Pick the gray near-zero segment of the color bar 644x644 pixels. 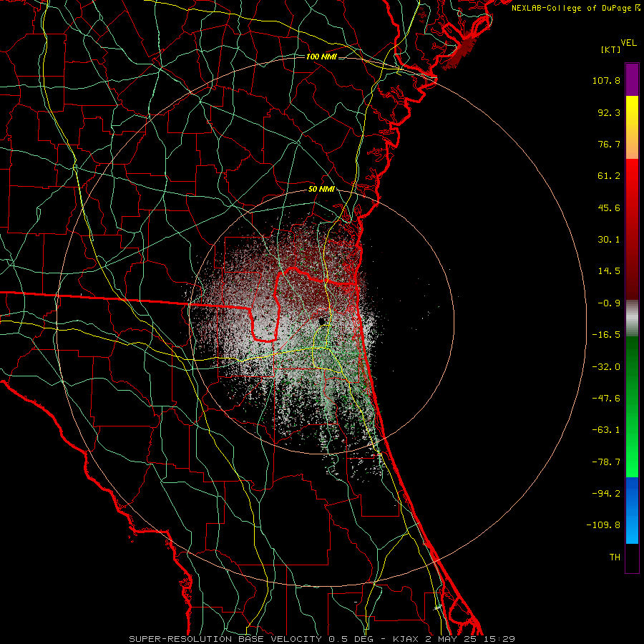pyautogui.click(x=632, y=318)
